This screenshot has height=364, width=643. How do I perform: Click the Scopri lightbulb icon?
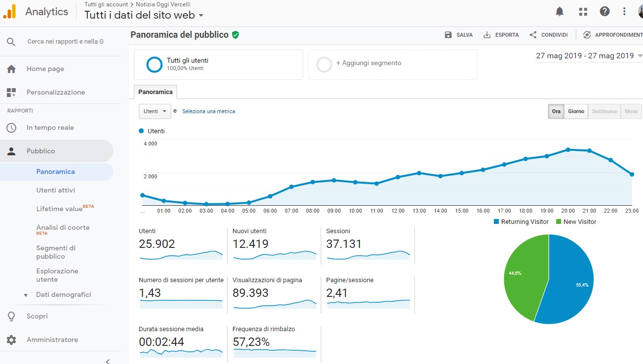coord(11,316)
